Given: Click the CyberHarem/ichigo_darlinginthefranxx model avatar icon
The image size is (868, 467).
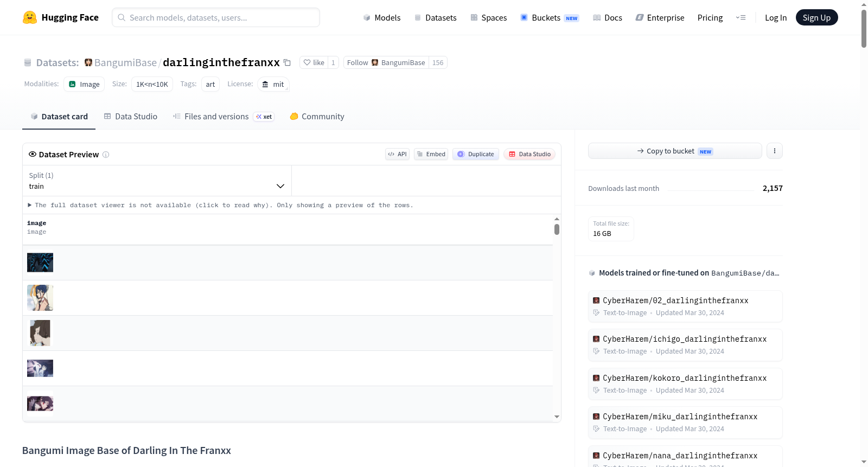Looking at the screenshot, I should 596,339.
